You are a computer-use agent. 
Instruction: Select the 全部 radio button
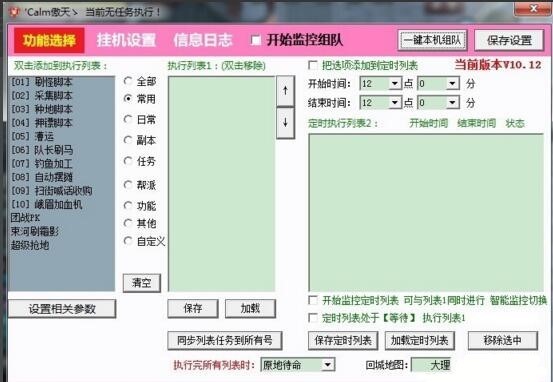tap(128, 81)
